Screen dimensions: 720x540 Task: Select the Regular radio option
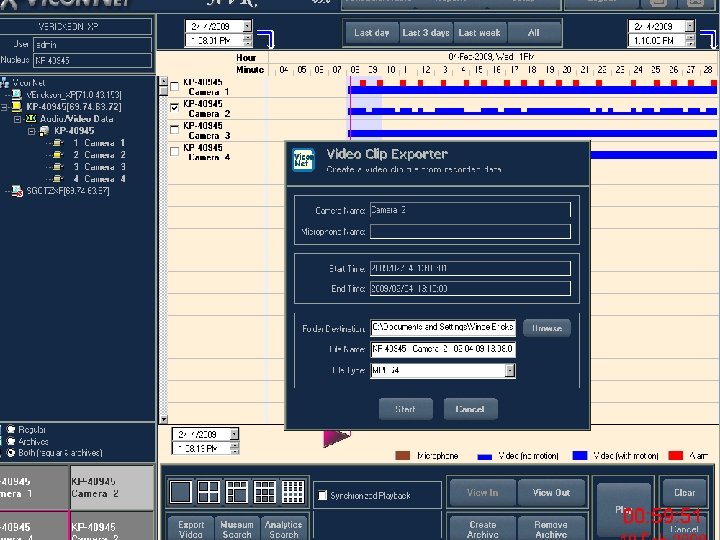click(x=11, y=429)
